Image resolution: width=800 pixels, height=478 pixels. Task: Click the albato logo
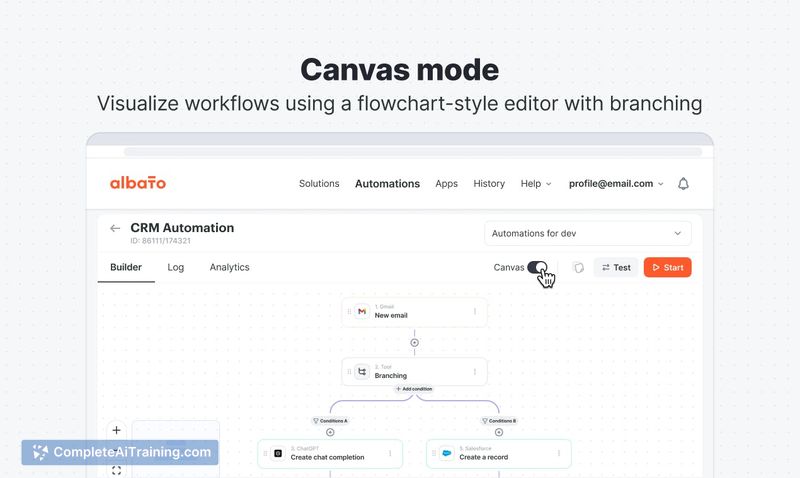coord(138,183)
